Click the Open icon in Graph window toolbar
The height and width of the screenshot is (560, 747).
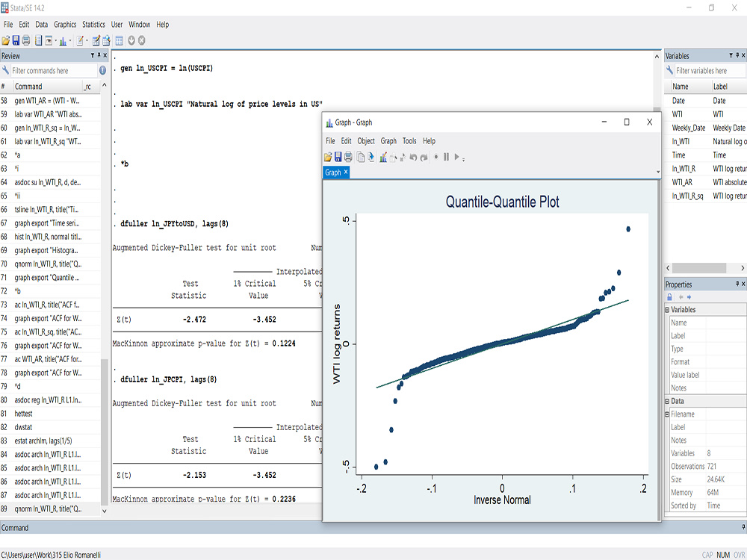pos(328,157)
